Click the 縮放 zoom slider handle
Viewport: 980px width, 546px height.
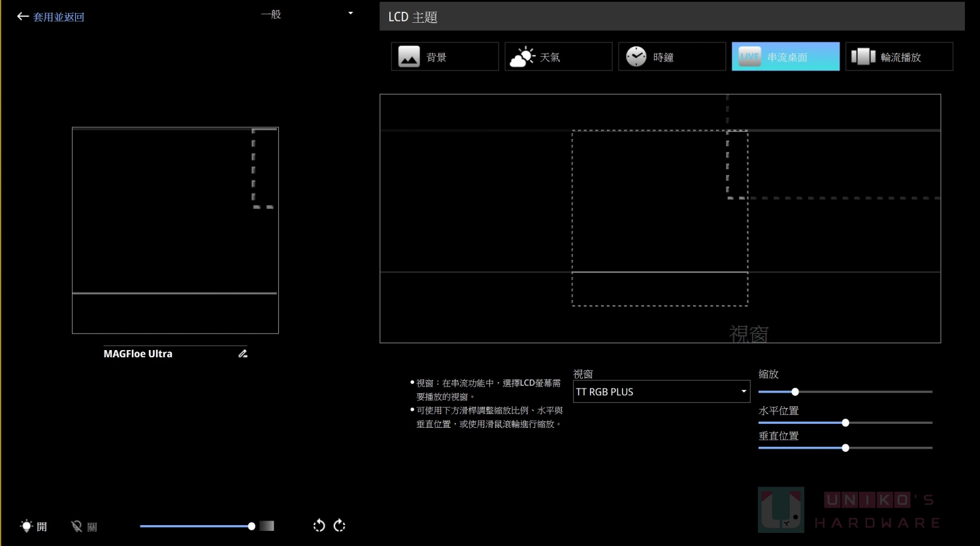click(x=795, y=392)
